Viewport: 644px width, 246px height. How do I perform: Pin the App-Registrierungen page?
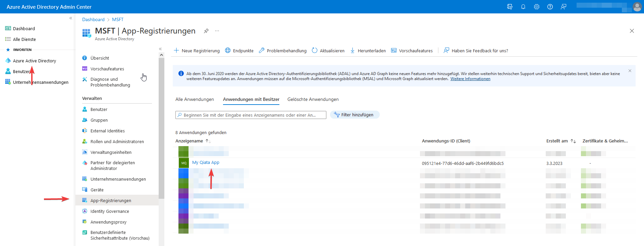[x=206, y=31]
